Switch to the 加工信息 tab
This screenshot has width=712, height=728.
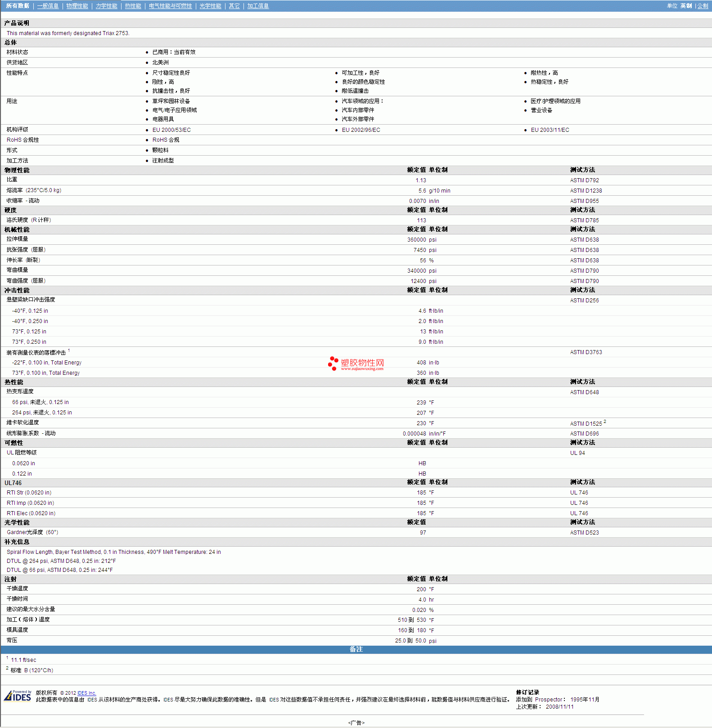tap(258, 6)
